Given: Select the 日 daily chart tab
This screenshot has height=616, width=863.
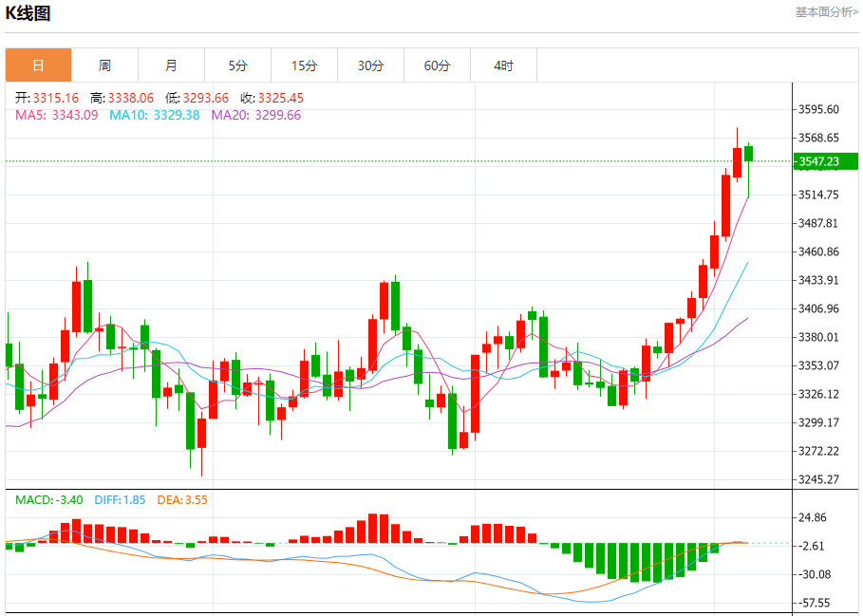Looking at the screenshot, I should click(x=39, y=65).
